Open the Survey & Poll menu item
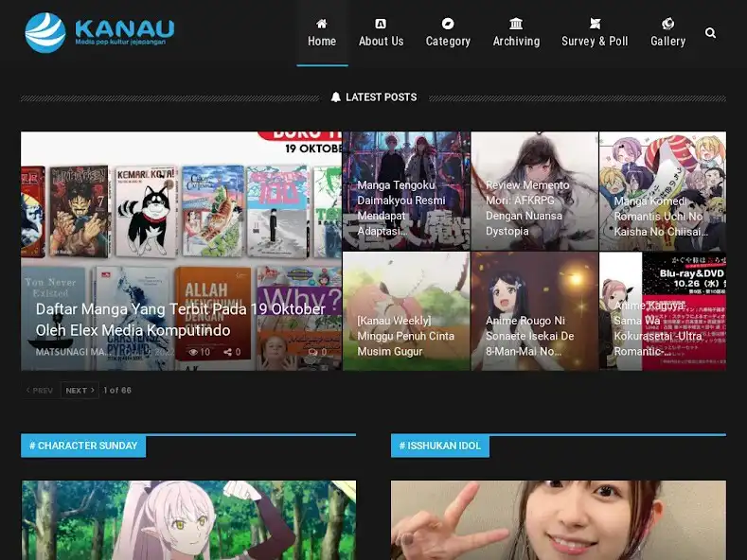Screen dimensions: 747x560 [595, 33]
